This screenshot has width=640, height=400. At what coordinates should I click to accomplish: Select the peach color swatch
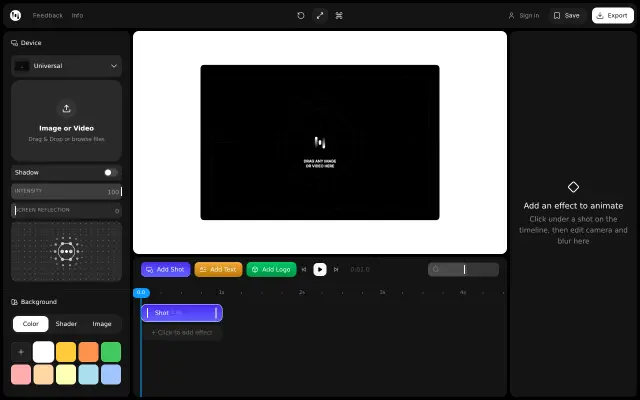pyautogui.click(x=43, y=374)
